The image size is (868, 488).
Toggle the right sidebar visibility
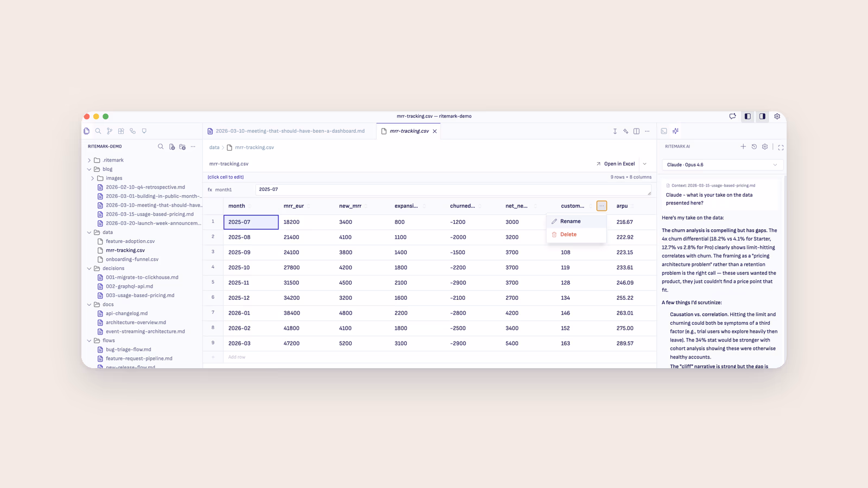762,116
